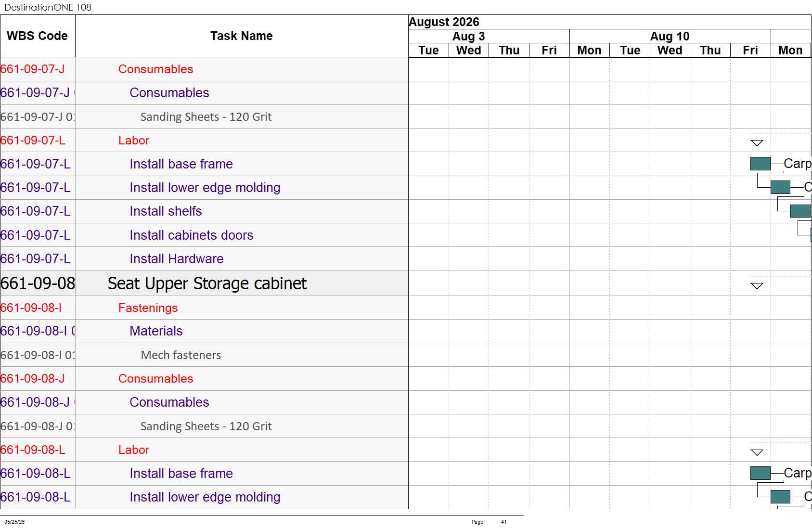
Task: Click the Page 41 footer label
Action: pos(489,522)
